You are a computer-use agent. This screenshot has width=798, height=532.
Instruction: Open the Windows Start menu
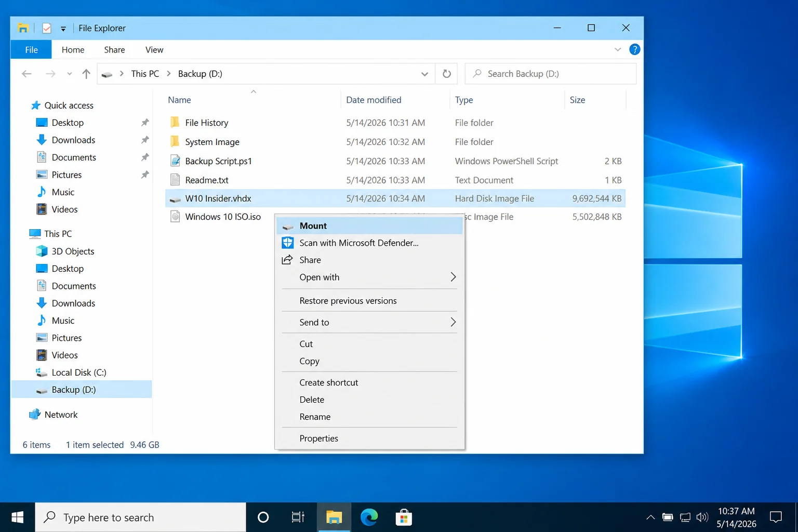tap(17, 517)
